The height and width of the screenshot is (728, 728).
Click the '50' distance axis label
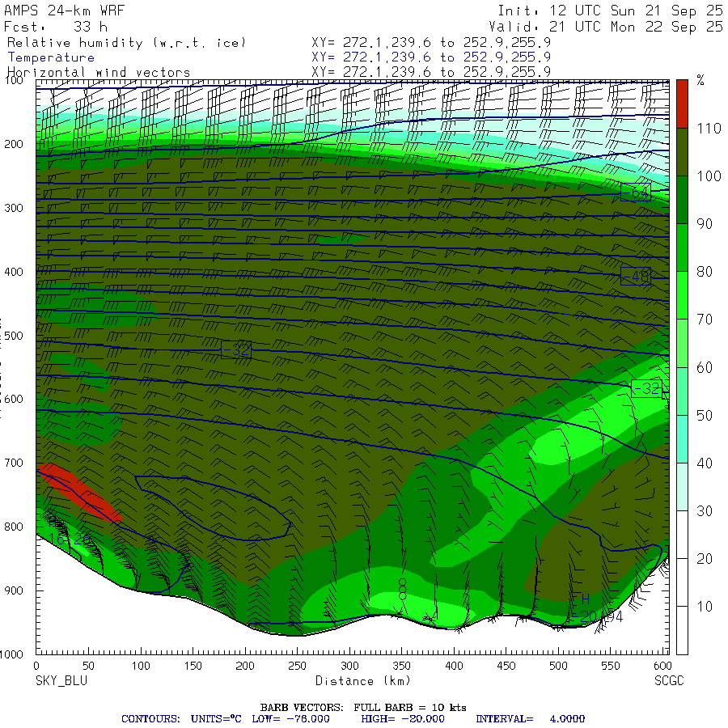(x=88, y=666)
